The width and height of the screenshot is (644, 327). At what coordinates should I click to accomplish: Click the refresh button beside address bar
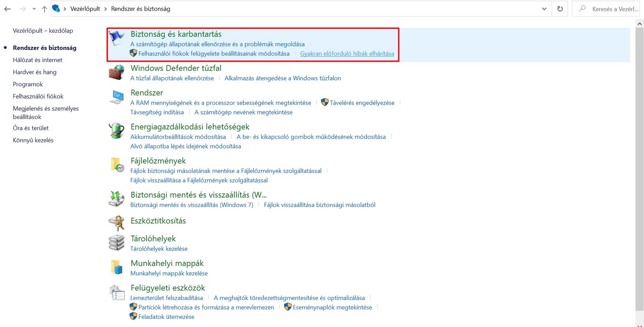[560, 9]
